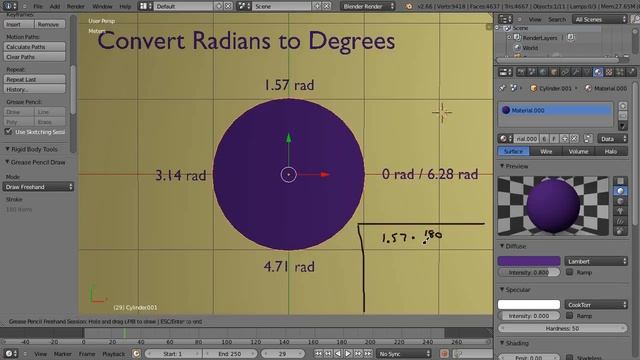Image resolution: width=640 pixels, height=360 pixels.
Task: Click the white specular color swatch
Action: pos(529,304)
